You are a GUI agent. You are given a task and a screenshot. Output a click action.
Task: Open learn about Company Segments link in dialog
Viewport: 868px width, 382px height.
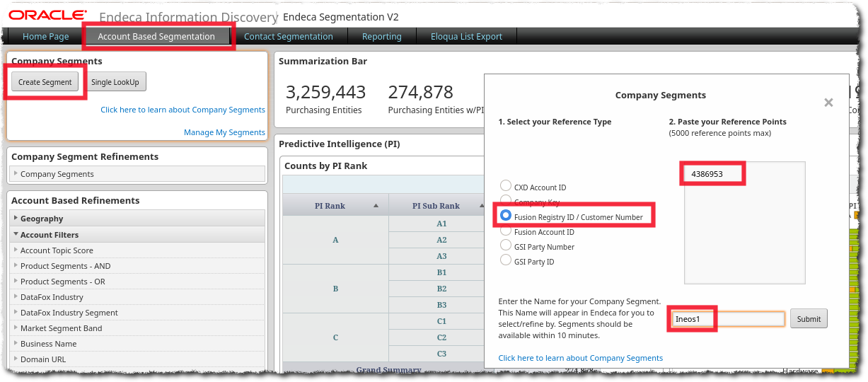[581, 358]
